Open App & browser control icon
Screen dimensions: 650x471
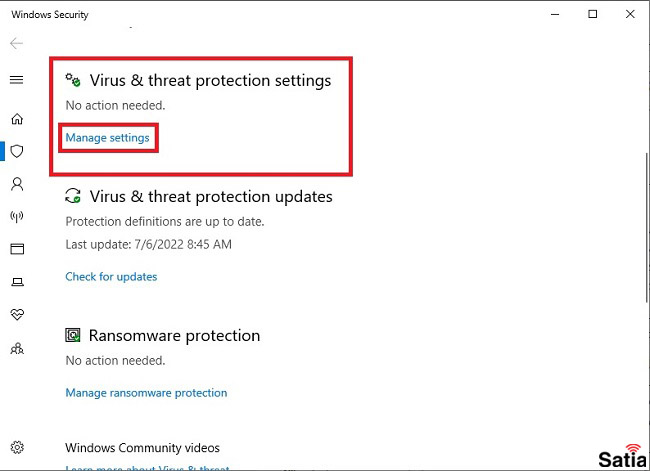click(17, 249)
